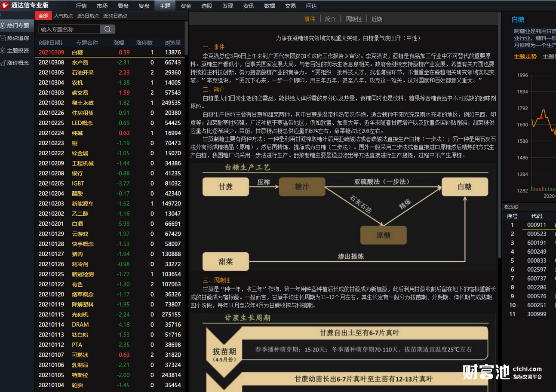Switch to 近30日热点 tab
The image size is (556, 392).
pos(115,16)
